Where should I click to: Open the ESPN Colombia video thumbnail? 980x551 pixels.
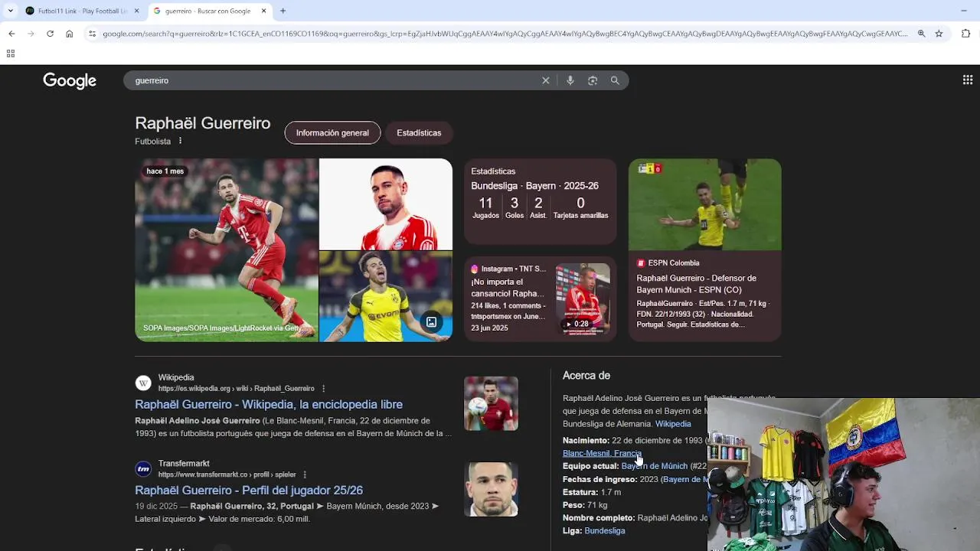[x=705, y=204]
